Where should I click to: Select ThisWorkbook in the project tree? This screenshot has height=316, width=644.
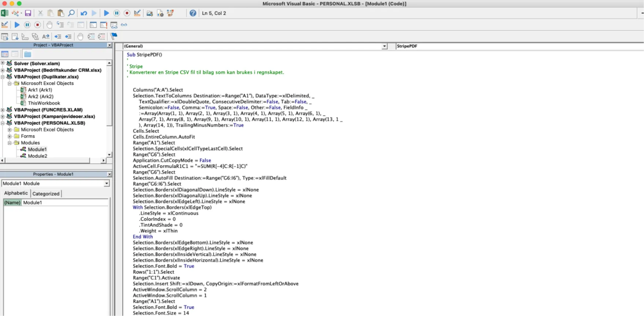click(44, 103)
